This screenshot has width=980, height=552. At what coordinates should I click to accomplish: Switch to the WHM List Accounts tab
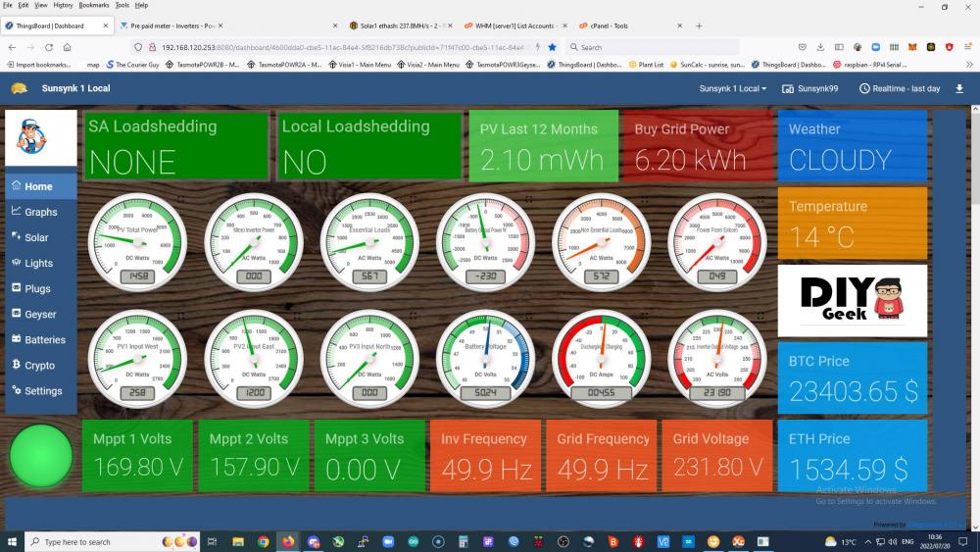pos(515,25)
